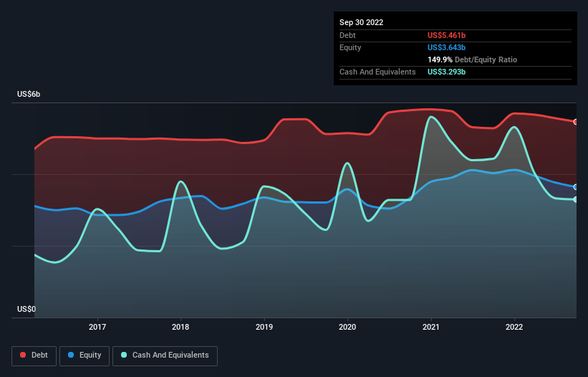Click the 149.9% Debt/Equity Ratio text
588x377 pixels.
coord(472,59)
